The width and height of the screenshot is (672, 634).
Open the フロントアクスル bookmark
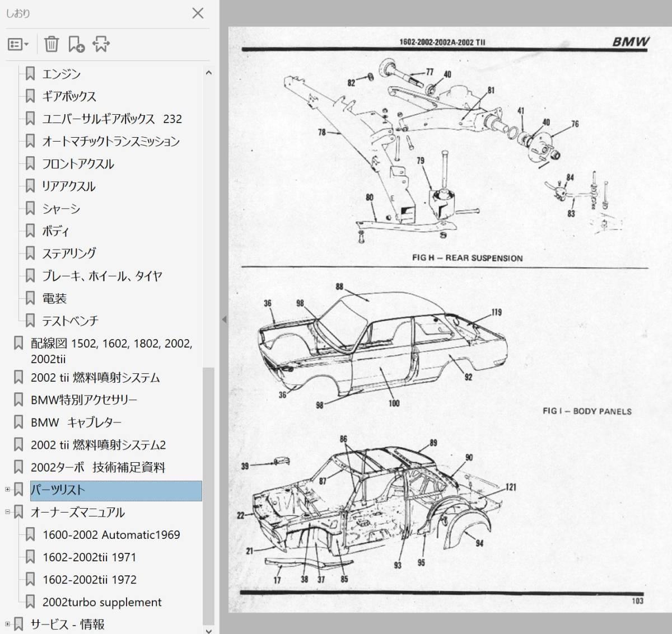[78, 163]
